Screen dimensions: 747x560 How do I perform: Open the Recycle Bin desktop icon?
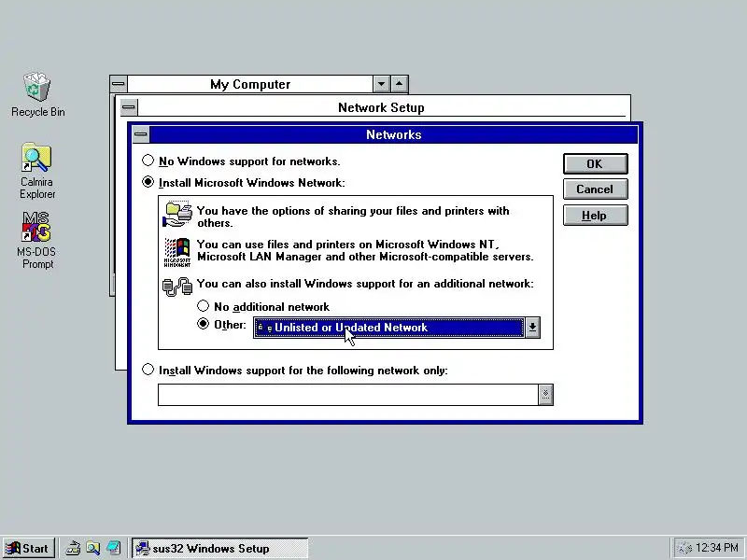[37, 94]
